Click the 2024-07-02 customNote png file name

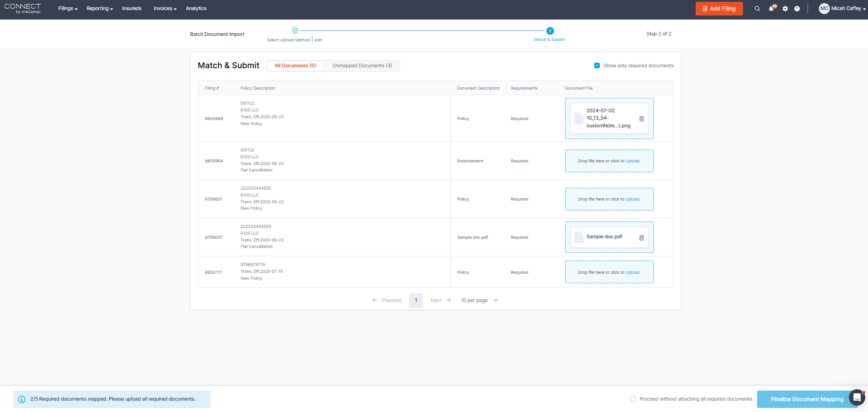[608, 118]
